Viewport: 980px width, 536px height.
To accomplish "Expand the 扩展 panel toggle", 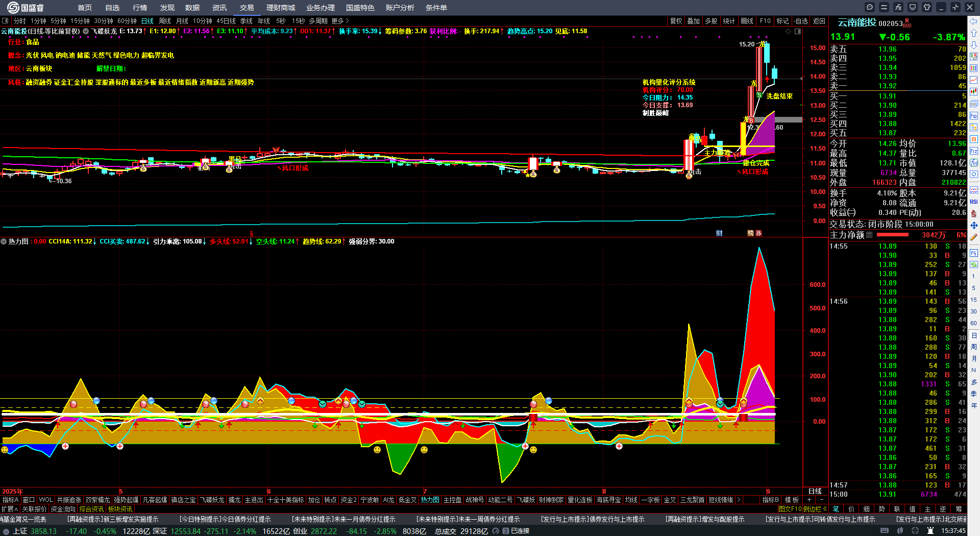I will pos(10,509).
